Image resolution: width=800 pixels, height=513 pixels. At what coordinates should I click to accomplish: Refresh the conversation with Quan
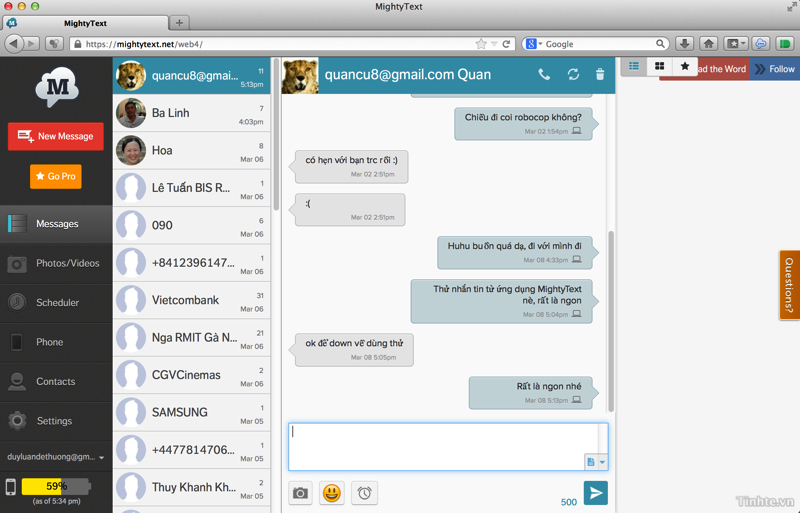click(573, 74)
